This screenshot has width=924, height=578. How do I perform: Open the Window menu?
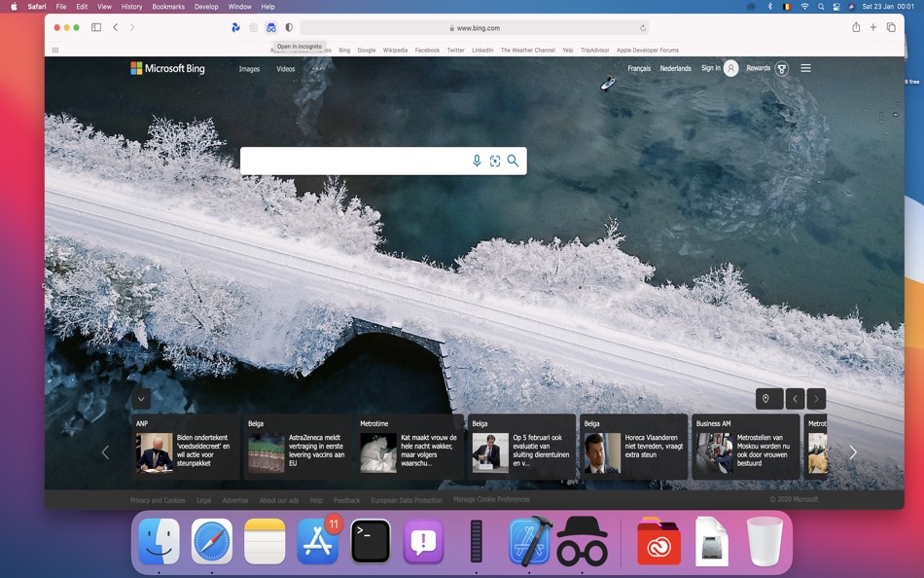click(x=240, y=7)
